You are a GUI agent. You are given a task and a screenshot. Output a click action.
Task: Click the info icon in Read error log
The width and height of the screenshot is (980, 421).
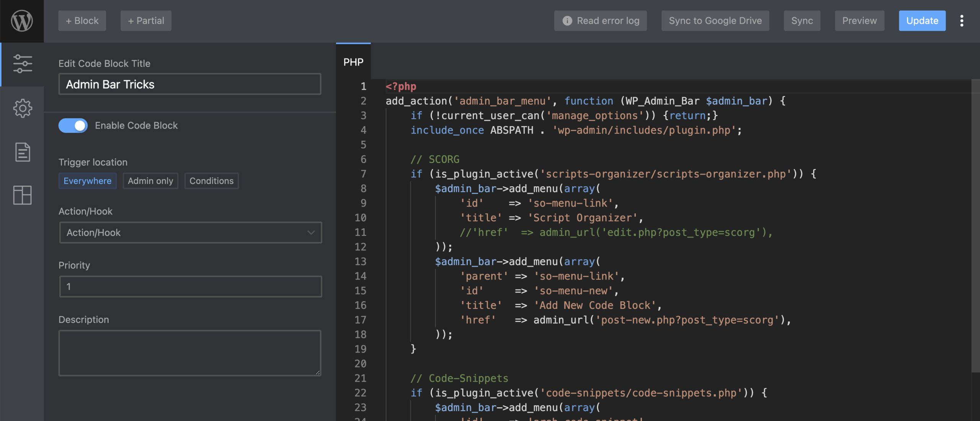pyautogui.click(x=567, y=21)
